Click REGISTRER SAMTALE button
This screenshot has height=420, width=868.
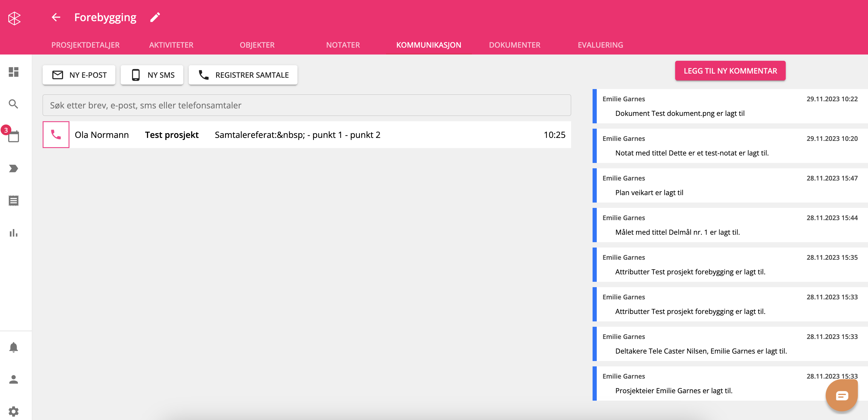point(243,75)
